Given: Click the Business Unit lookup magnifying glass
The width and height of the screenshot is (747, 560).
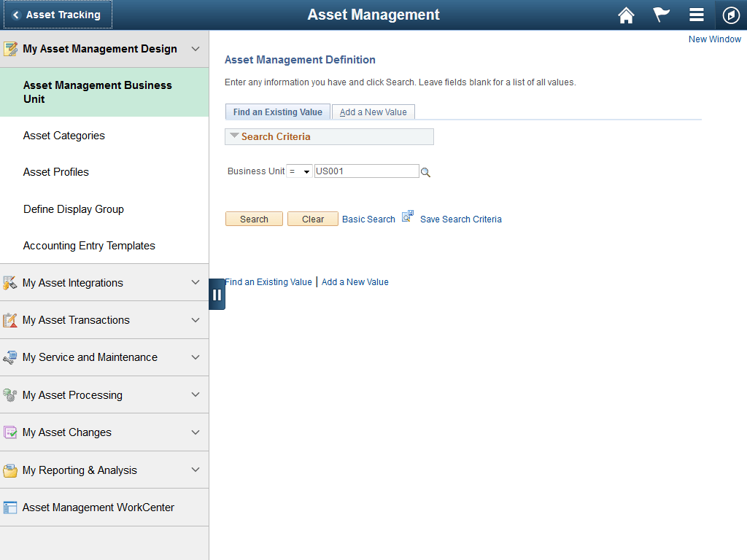Looking at the screenshot, I should pyautogui.click(x=425, y=171).
